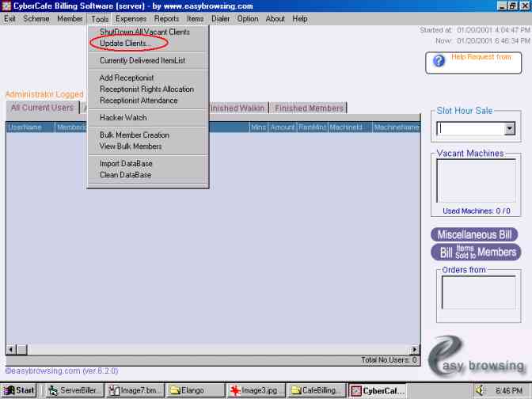532x399 pixels.
Task: Click the Easy Browsing logo
Action: click(x=477, y=360)
